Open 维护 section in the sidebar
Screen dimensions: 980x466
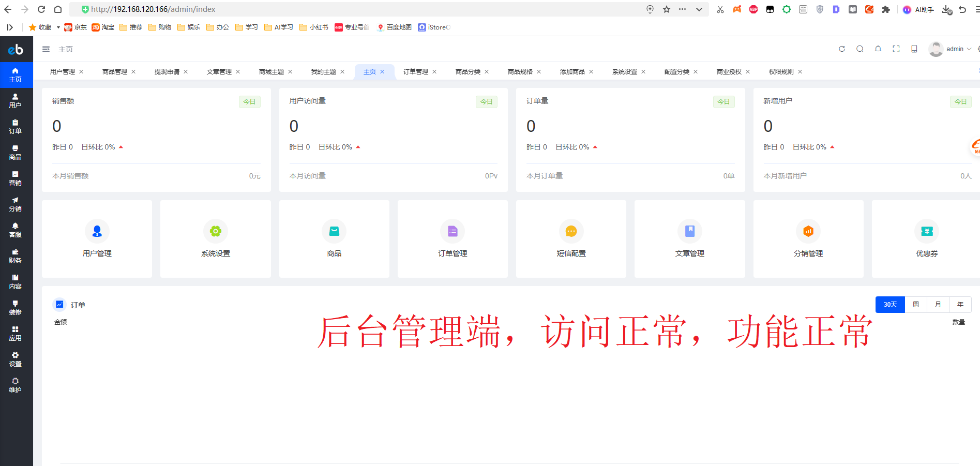coord(16,385)
